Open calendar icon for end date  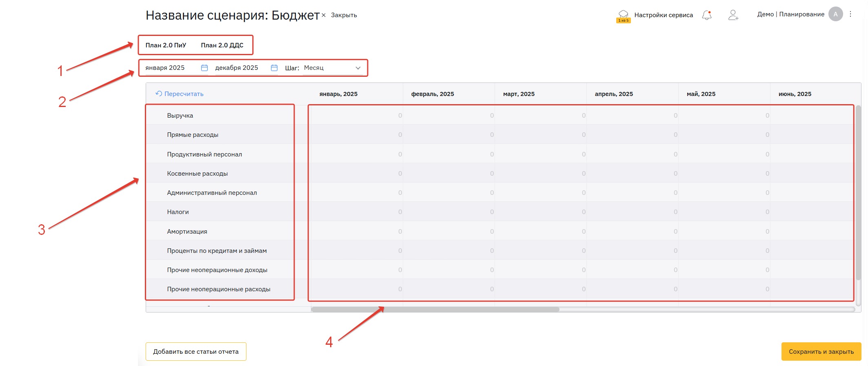[x=274, y=68]
